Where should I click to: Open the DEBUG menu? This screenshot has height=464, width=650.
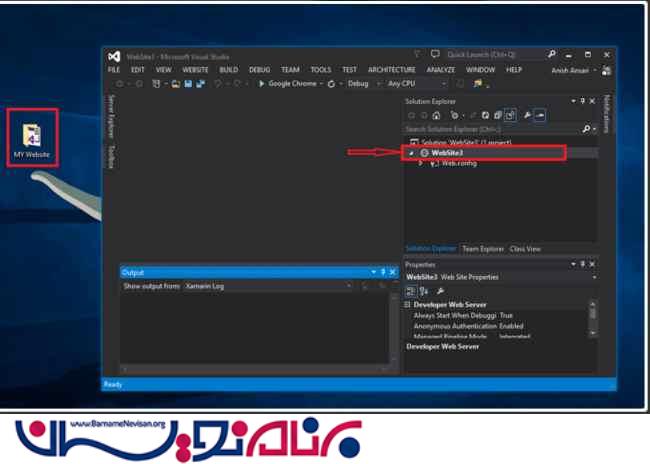pos(260,70)
